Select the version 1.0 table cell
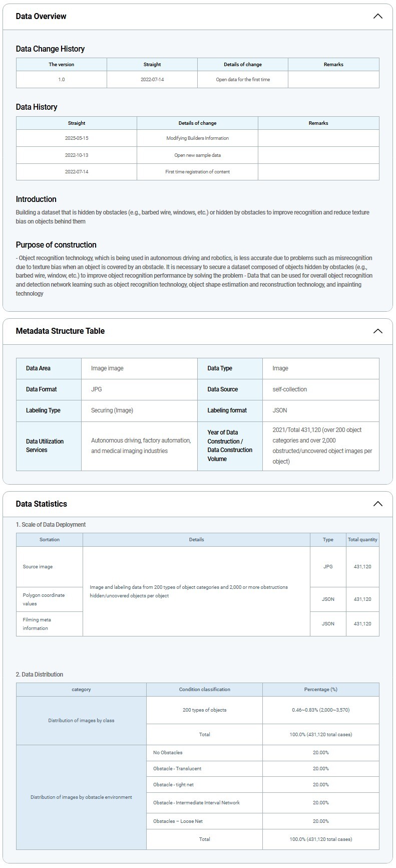 [x=62, y=80]
